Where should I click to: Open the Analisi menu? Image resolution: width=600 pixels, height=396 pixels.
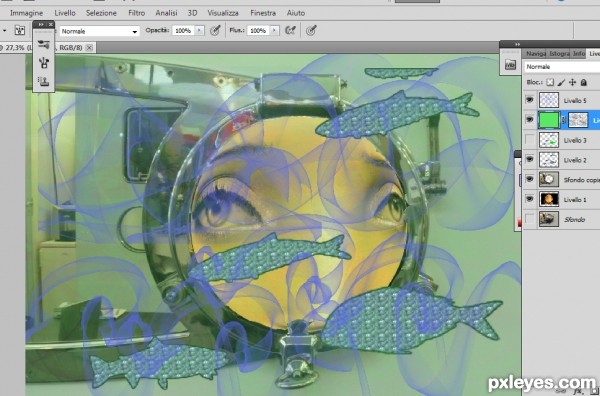pos(166,13)
